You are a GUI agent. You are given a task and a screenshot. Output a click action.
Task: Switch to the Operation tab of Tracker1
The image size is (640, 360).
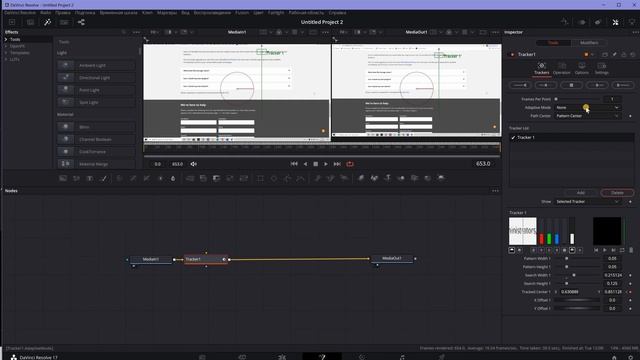pyautogui.click(x=562, y=69)
